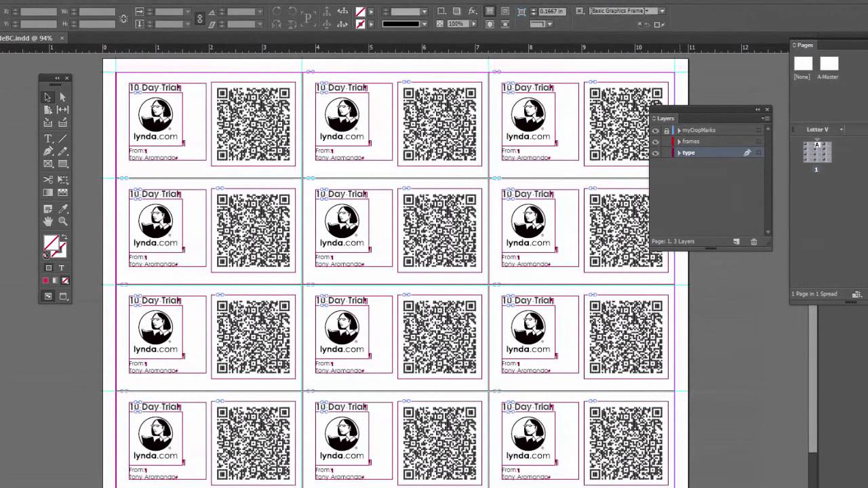This screenshot has width=868, height=488.
Task: Open the Layers panel flyout menu
Action: (765, 119)
